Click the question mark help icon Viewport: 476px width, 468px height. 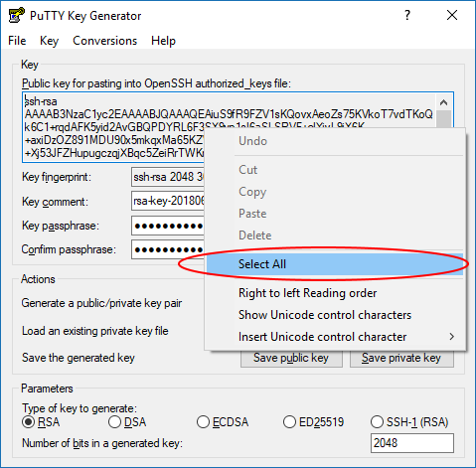click(x=407, y=15)
